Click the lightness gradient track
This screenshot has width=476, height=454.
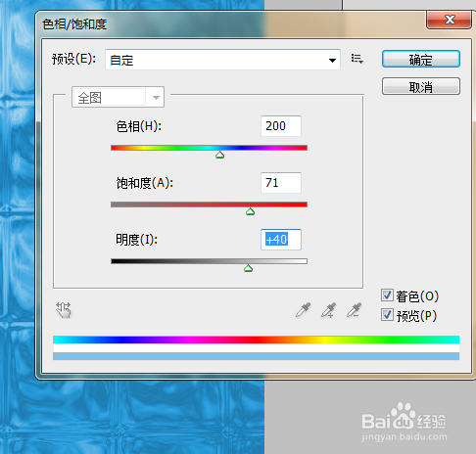point(209,261)
